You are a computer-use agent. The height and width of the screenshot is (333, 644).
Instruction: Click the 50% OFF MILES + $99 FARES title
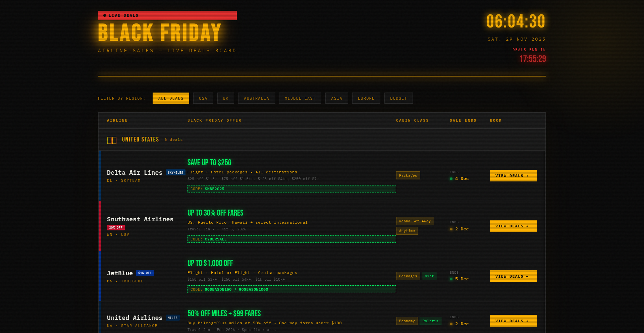(224, 314)
